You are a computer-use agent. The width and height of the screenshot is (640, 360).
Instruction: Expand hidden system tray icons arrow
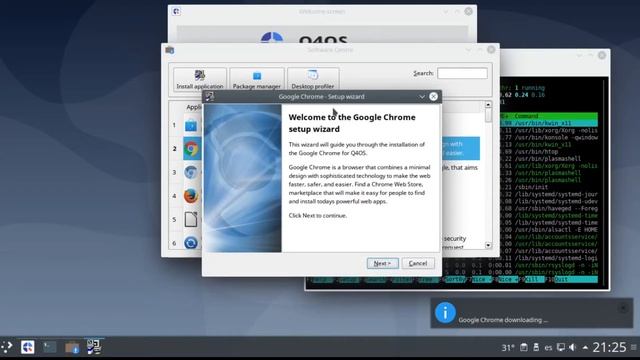pos(585,348)
